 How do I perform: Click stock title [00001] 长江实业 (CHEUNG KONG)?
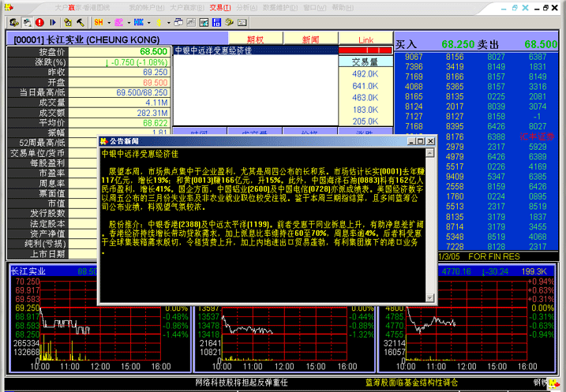coord(87,39)
